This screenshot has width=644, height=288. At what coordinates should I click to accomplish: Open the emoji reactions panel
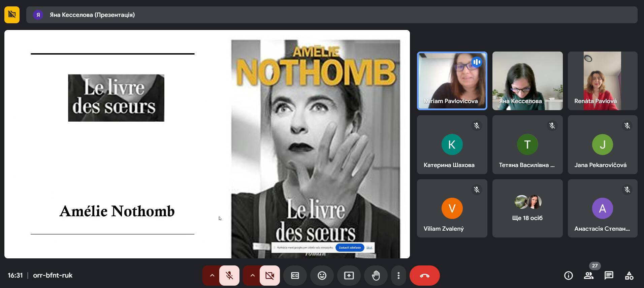[x=322, y=276]
